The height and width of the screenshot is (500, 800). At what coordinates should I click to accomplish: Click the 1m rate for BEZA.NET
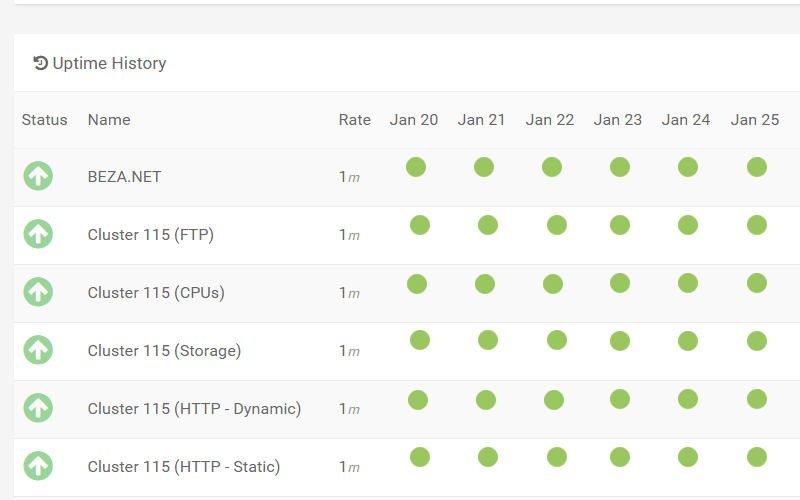(x=349, y=177)
